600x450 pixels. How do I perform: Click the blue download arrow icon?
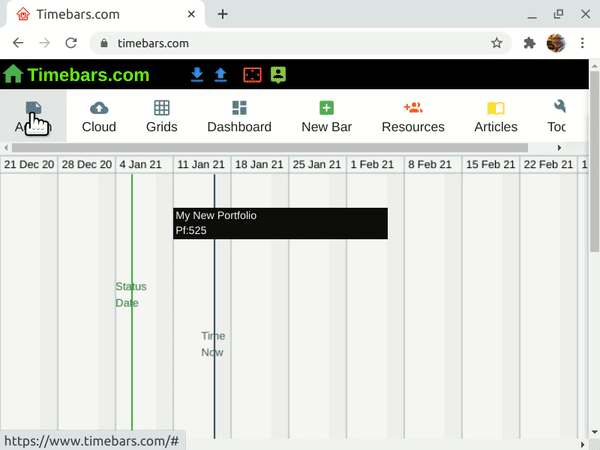pos(197,75)
